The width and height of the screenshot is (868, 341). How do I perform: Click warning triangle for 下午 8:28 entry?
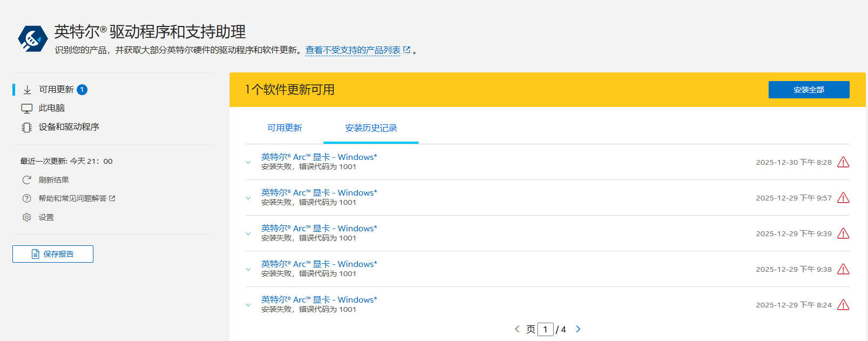[x=843, y=162]
